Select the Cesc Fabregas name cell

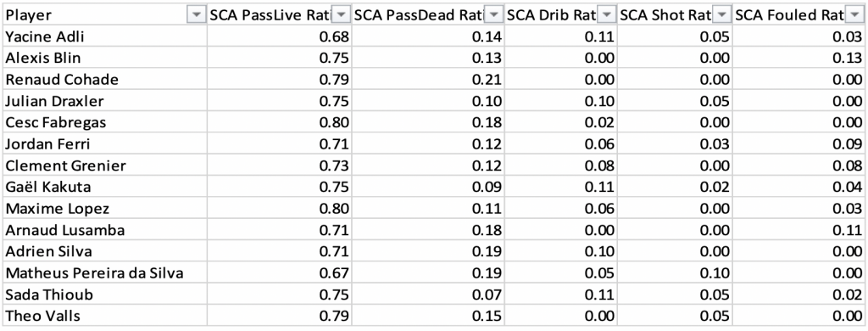tap(104, 122)
